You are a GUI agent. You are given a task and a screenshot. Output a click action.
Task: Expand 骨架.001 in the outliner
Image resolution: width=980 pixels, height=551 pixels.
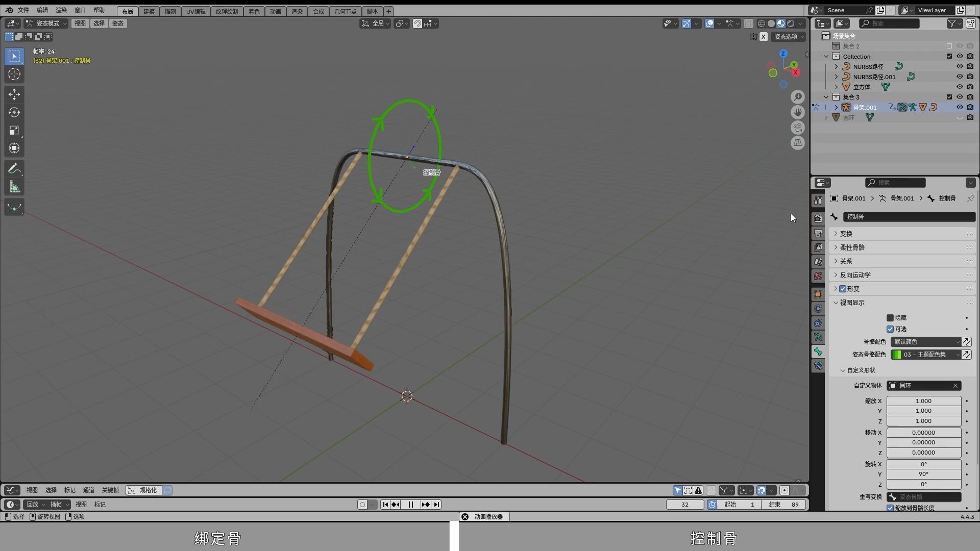[836, 107]
